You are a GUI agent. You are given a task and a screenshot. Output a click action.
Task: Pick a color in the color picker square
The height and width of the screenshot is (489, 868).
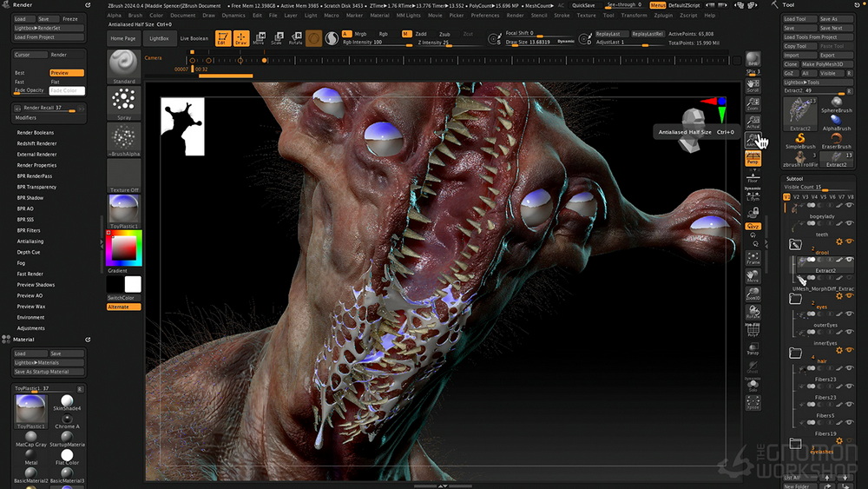[124, 248]
